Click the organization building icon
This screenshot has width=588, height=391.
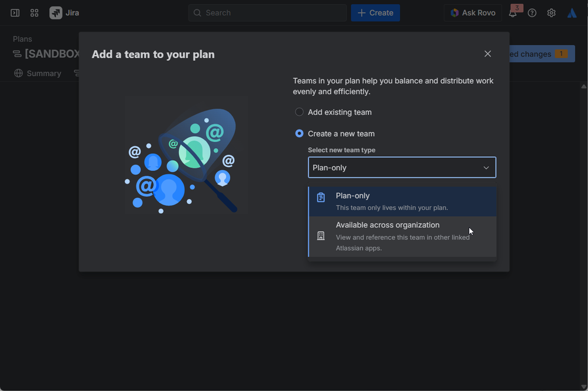(321, 236)
